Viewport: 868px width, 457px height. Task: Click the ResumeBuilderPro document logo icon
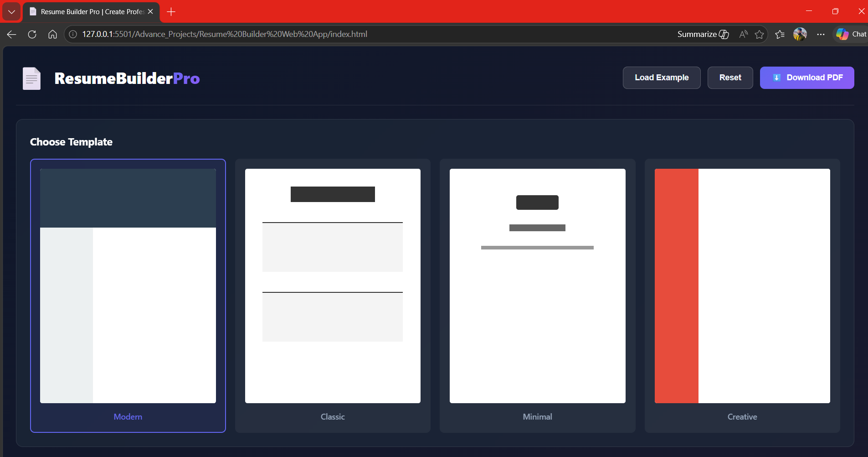[x=32, y=78]
